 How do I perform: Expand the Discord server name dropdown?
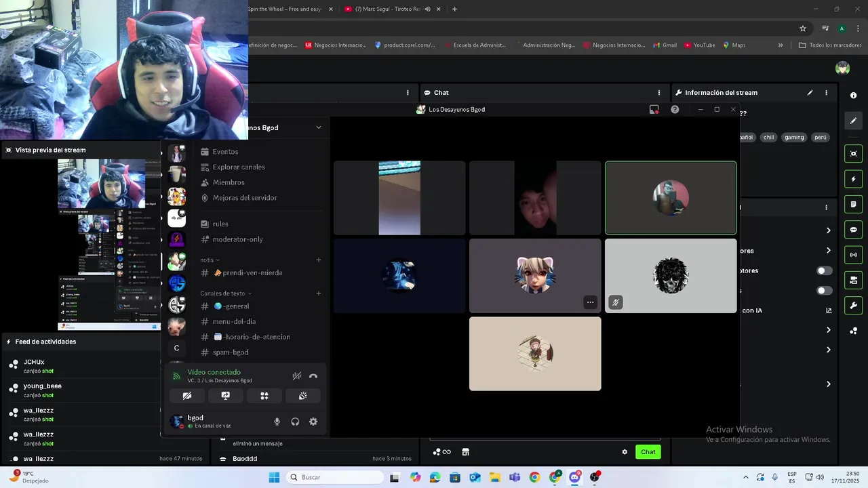(x=319, y=127)
